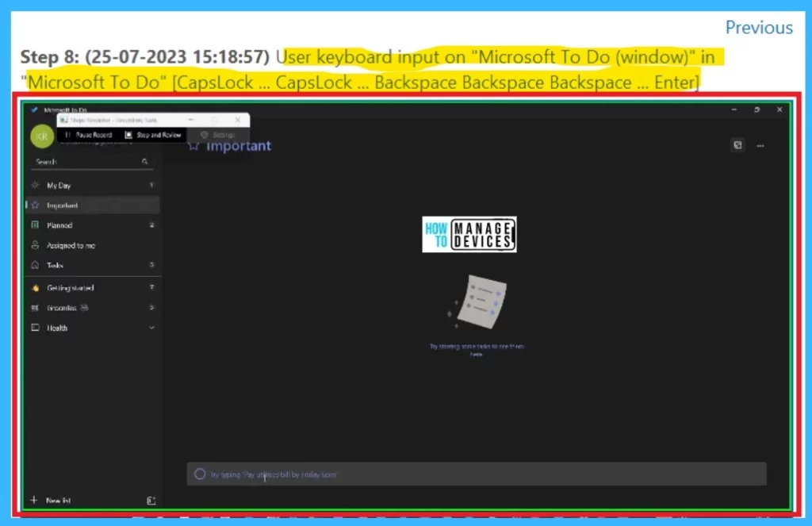The height and width of the screenshot is (526, 812).
Task: Open list options three-dots menu
Action: pyautogui.click(x=760, y=146)
